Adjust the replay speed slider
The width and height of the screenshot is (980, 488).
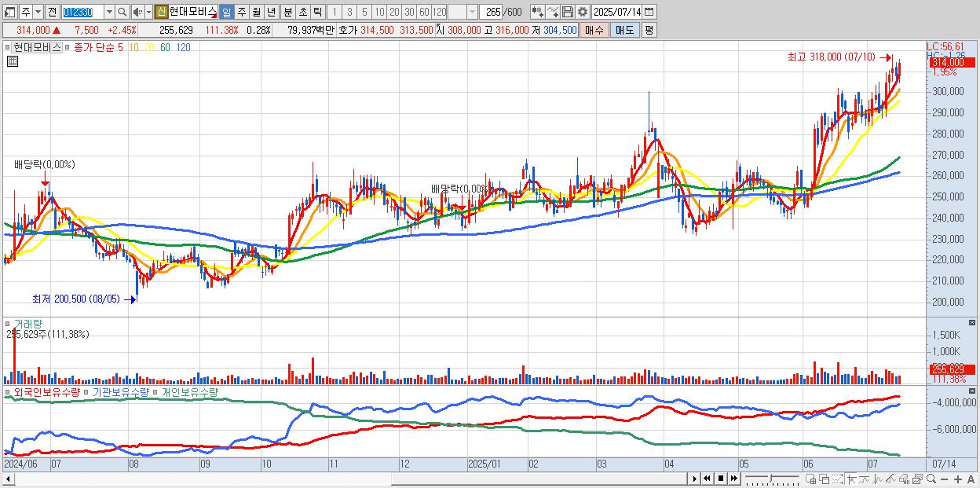pyautogui.click(x=770, y=479)
